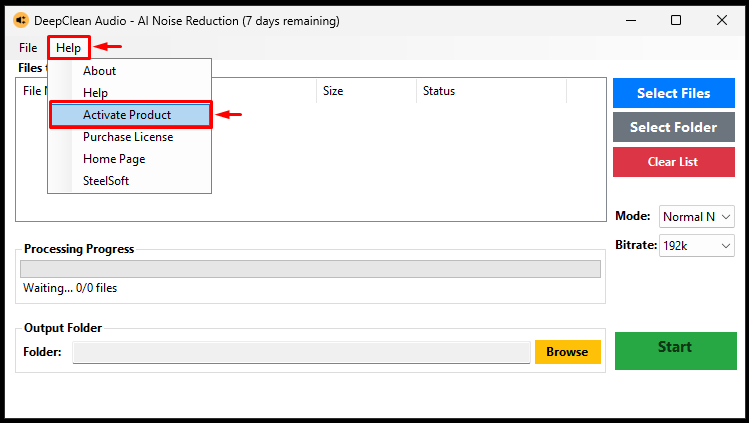This screenshot has height=423, width=749.
Task: Click the Help menu in menu bar
Action: [x=68, y=48]
